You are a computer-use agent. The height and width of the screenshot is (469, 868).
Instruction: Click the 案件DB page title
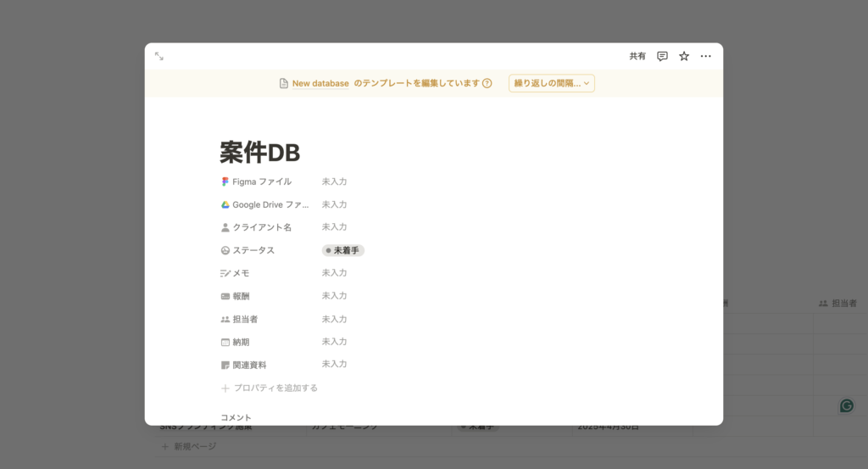click(259, 153)
